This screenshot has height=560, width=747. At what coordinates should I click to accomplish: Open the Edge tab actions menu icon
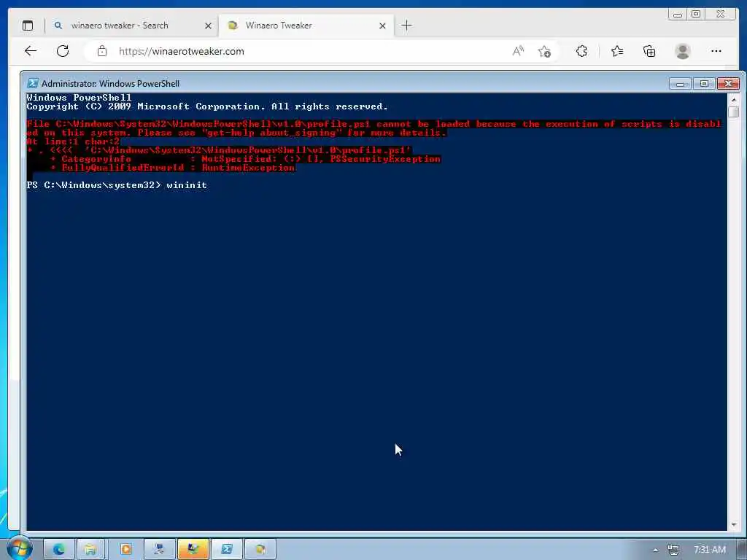click(x=28, y=26)
